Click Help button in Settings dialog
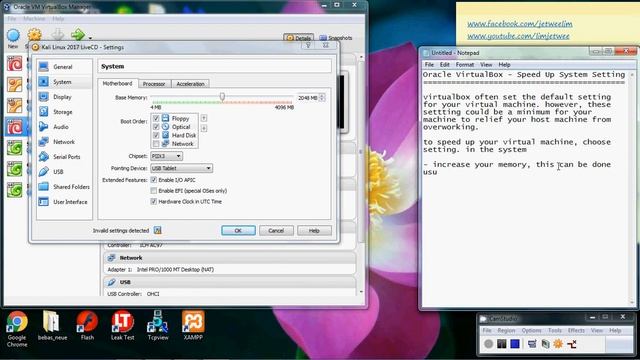 [x=314, y=231]
